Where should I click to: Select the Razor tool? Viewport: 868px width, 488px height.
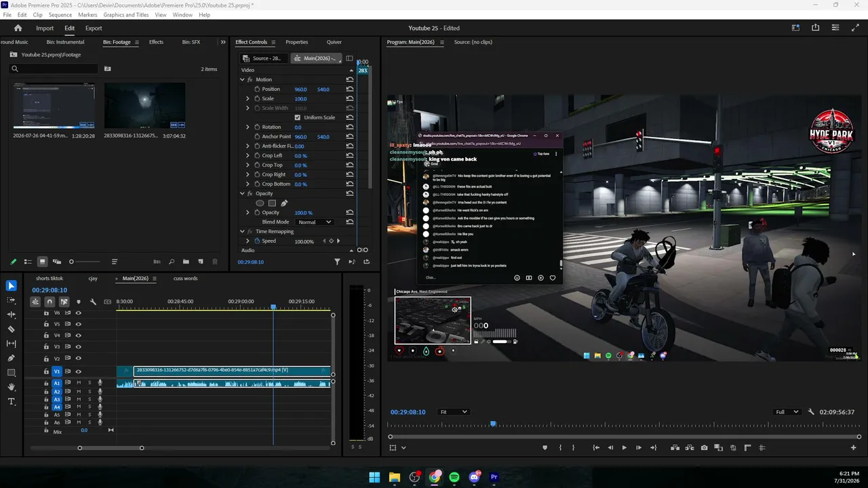pos(12,329)
